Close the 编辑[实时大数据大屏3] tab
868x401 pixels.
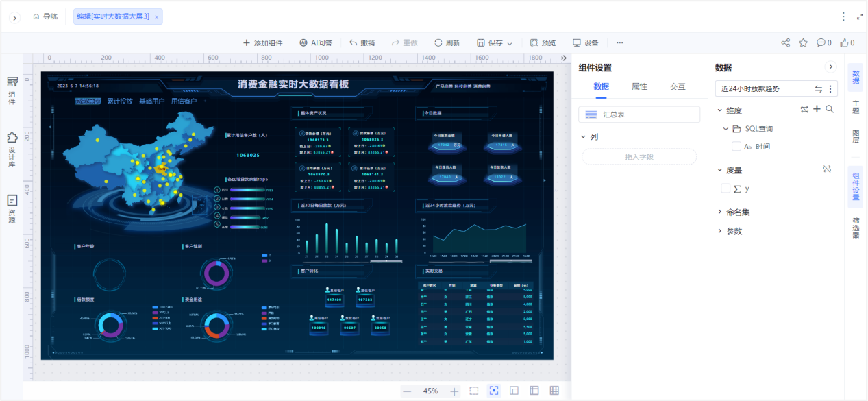coord(156,16)
